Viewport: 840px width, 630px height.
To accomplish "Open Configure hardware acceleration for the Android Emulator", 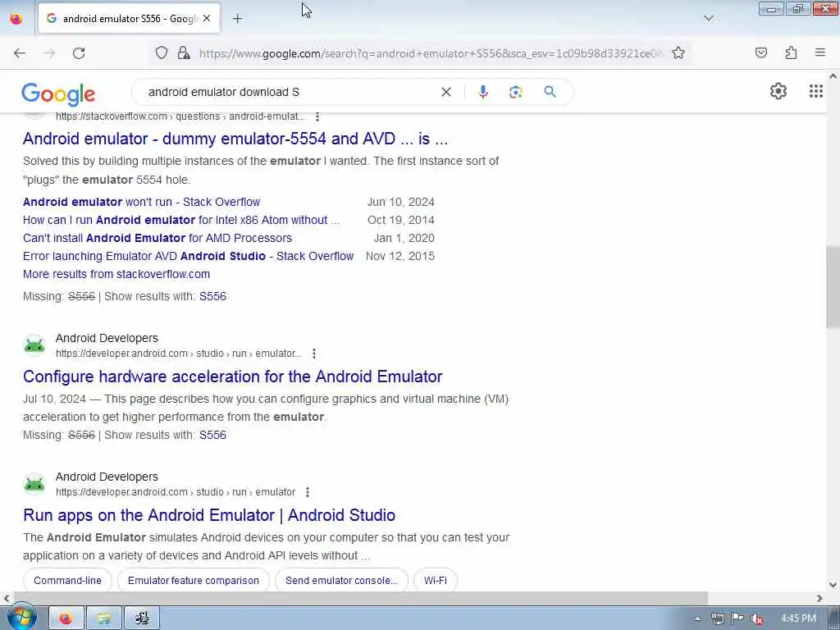I will tap(232, 377).
